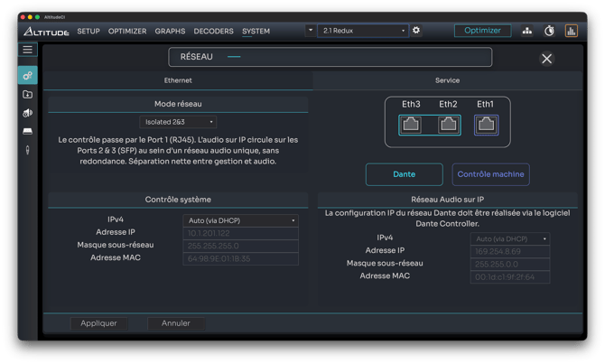Enable the Dante service button
The height and width of the screenshot is (364, 605).
(x=404, y=174)
